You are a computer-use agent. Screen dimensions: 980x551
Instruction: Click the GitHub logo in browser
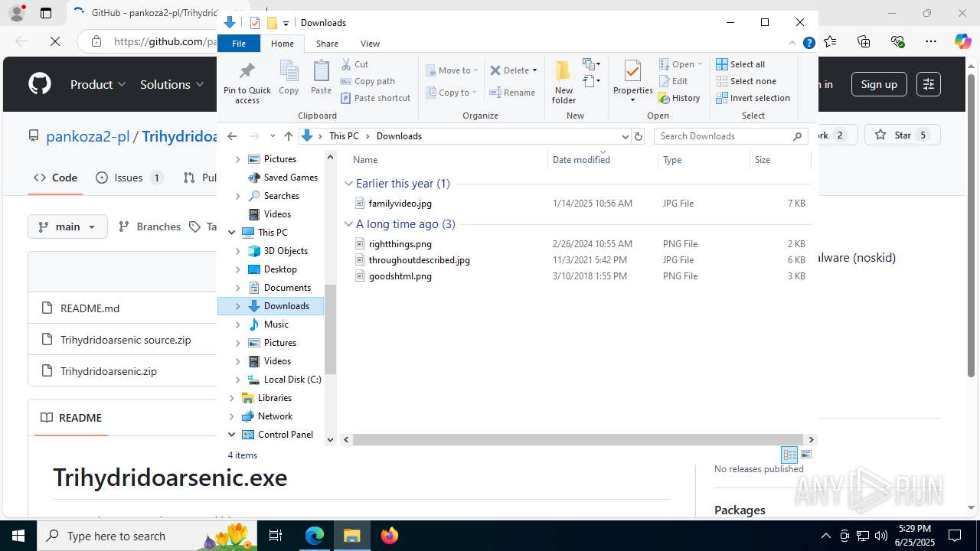(40, 84)
